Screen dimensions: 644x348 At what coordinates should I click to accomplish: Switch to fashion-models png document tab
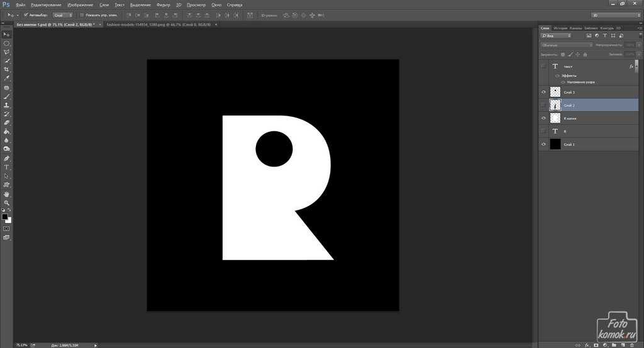tap(158, 24)
